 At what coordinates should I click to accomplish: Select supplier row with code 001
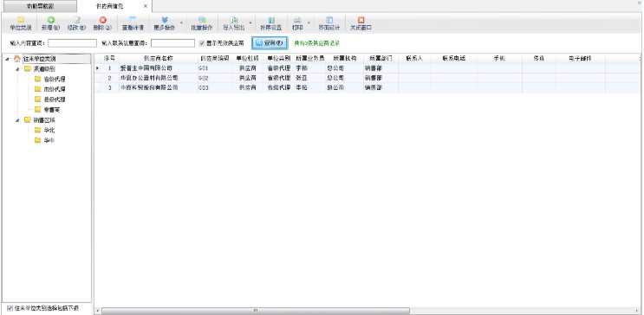[368, 68]
